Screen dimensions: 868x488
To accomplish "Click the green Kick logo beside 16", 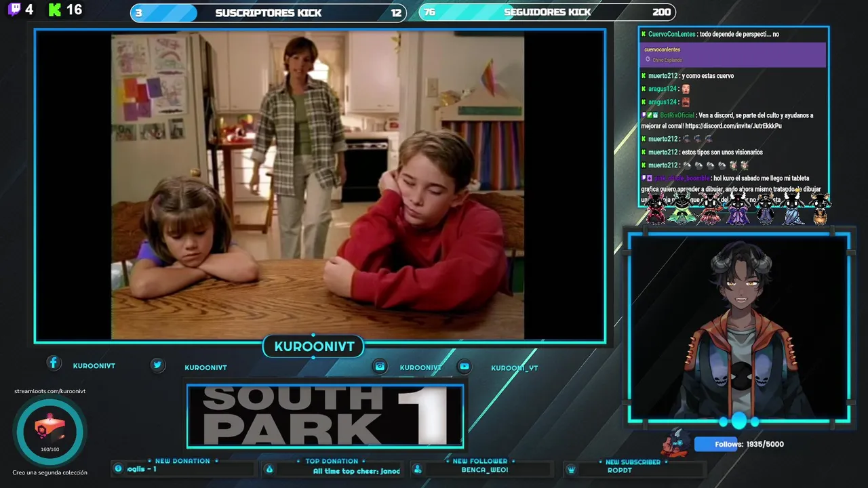I will [55, 9].
